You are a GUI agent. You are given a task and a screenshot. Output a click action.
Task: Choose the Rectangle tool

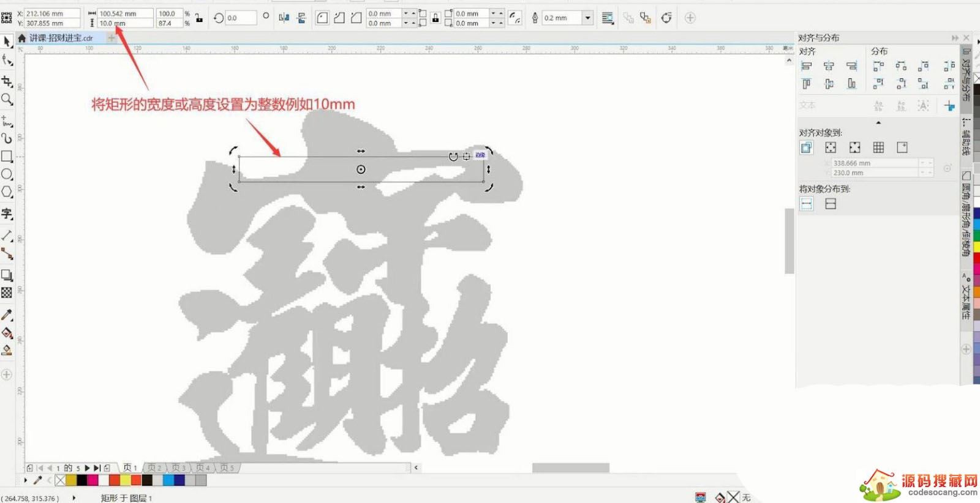(x=7, y=157)
